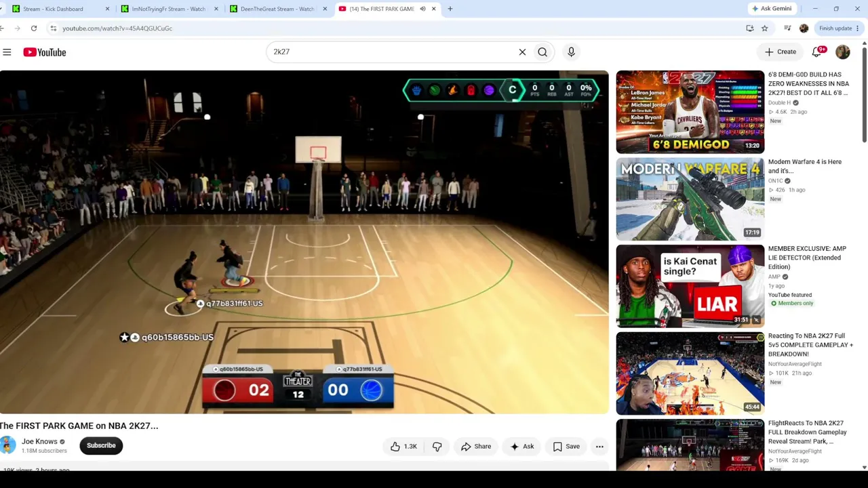The image size is (868, 488).
Task: Open Chrome media controls icon
Action: click(787, 28)
